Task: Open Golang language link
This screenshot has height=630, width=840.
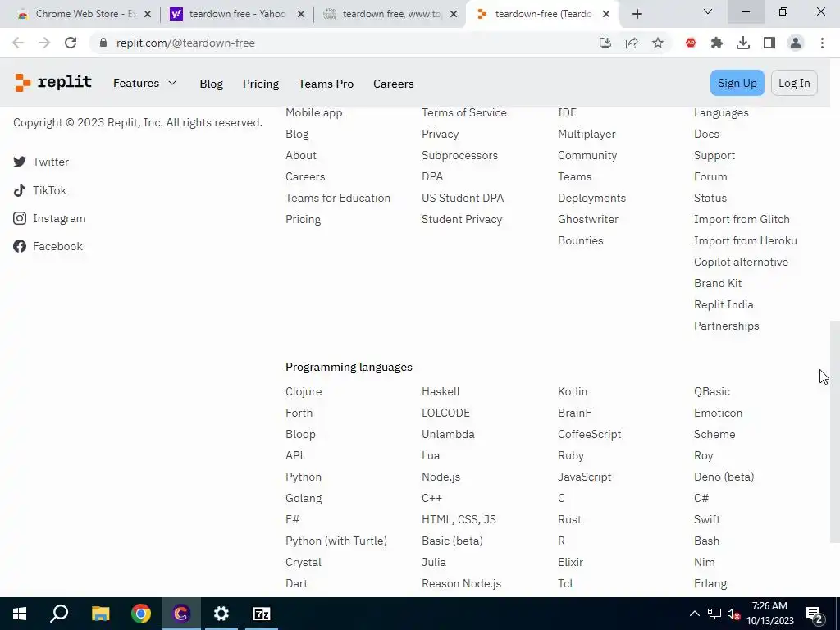Action: coord(304,498)
